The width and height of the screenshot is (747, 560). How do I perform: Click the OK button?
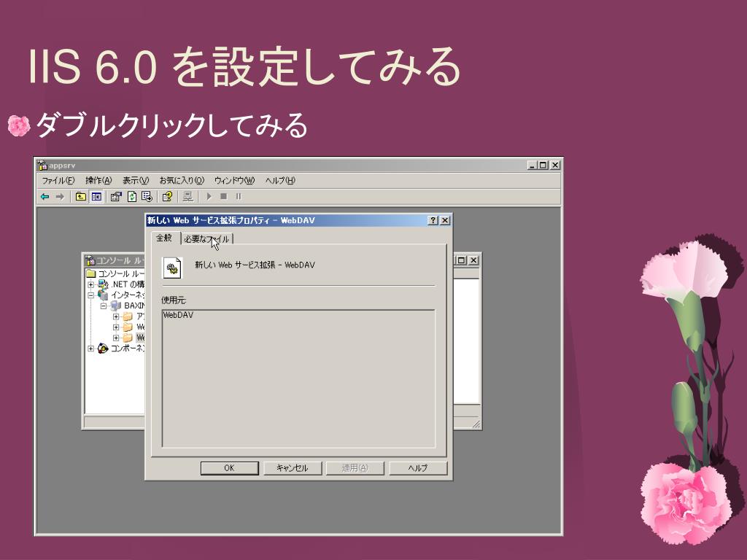tap(229, 468)
